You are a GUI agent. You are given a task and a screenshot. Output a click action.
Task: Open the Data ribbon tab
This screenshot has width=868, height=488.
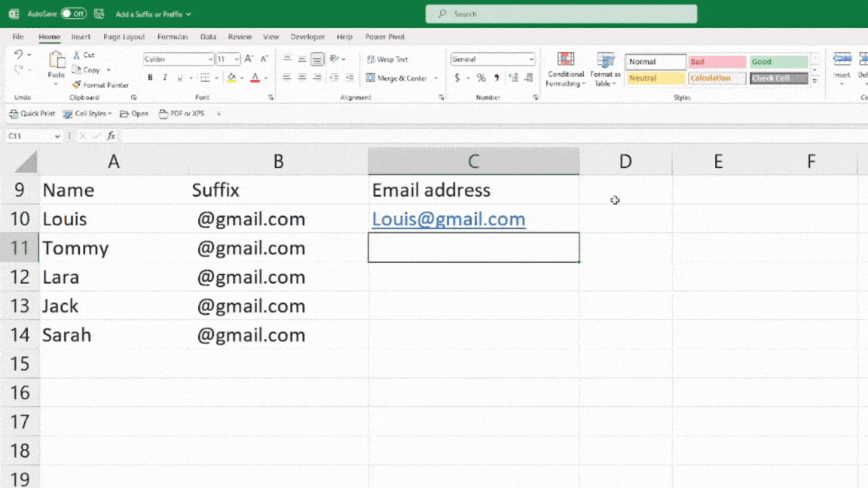pyautogui.click(x=207, y=36)
